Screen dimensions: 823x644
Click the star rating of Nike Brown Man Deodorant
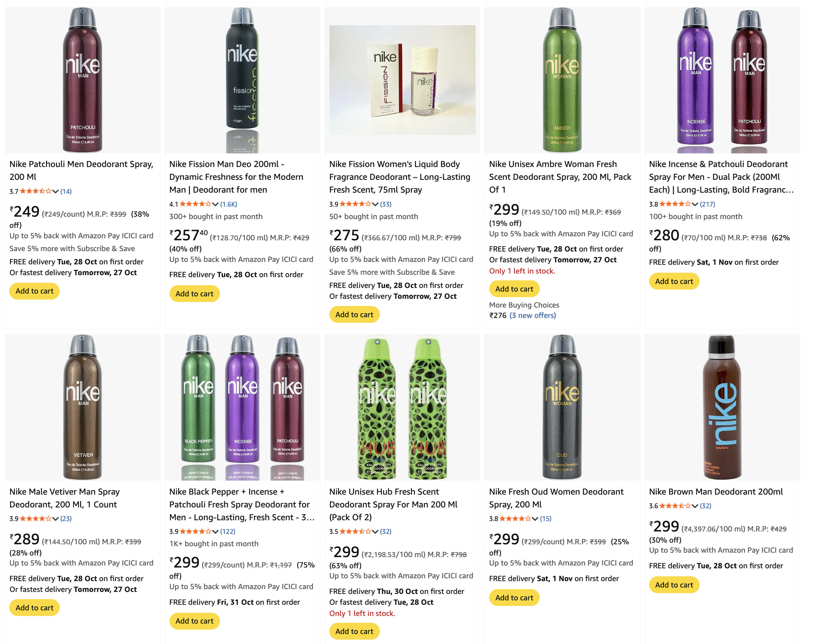coord(675,506)
